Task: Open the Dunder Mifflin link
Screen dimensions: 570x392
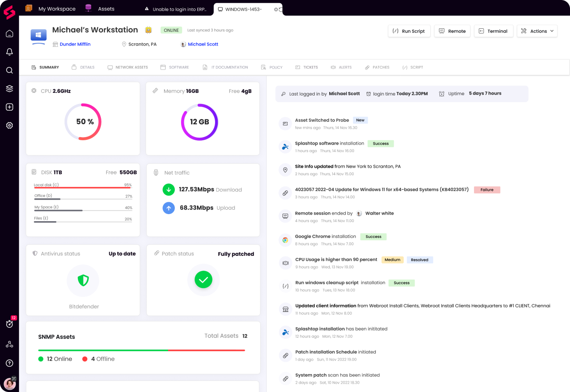Action: click(x=75, y=44)
